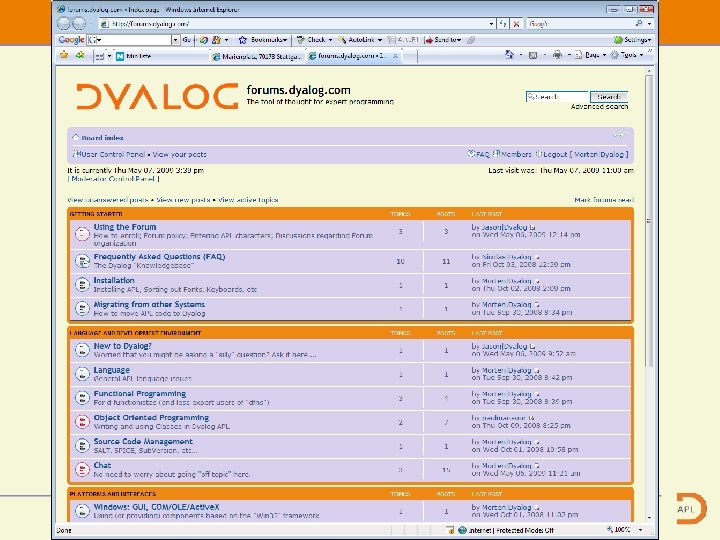720x540 pixels.
Task: Open the New to Dyalog? forum
Action: click(123, 346)
